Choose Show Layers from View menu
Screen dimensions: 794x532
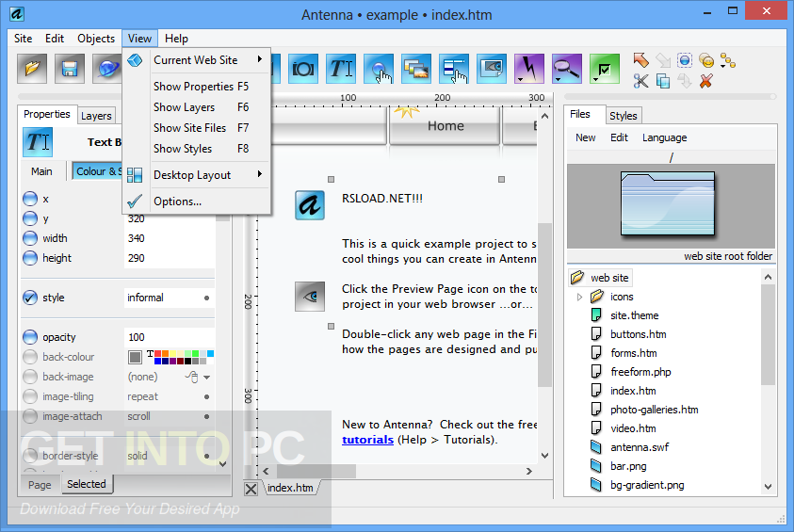click(197, 107)
